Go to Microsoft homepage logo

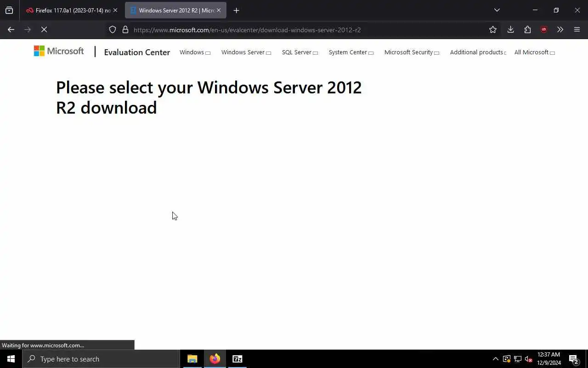(x=59, y=51)
